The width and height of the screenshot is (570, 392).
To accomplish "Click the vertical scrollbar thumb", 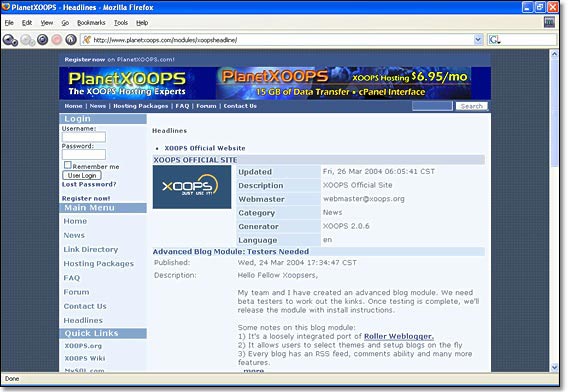I will pos(554,112).
